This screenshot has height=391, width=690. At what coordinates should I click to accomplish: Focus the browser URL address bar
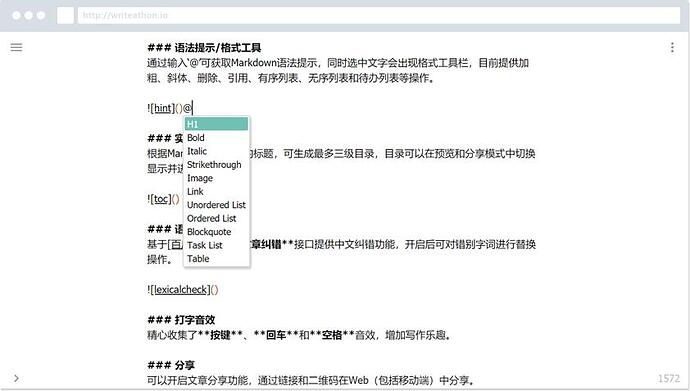[379, 15]
